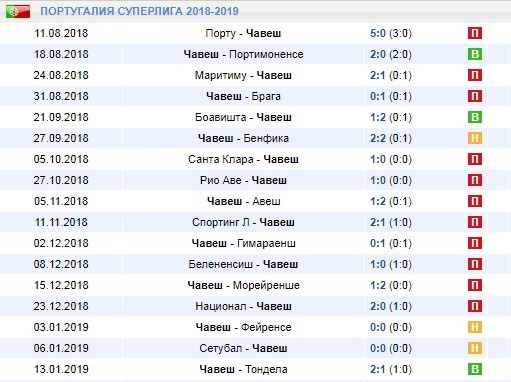Click the 5:0 (3:0) score
The height and width of the screenshot is (382, 511).
(x=391, y=33)
